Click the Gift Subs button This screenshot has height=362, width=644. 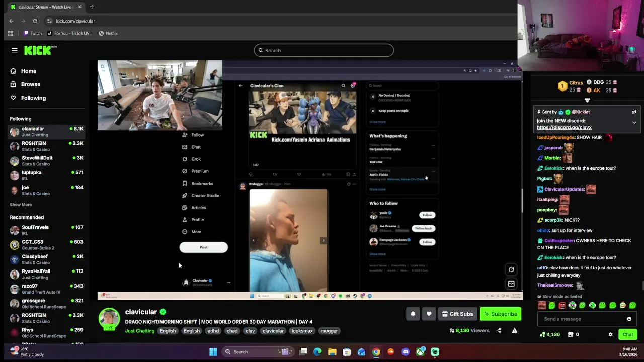[x=457, y=314]
